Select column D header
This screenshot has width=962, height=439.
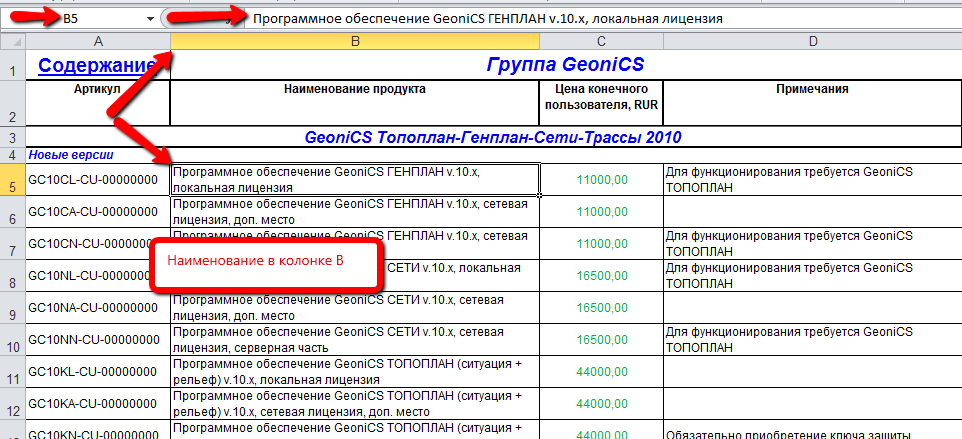coord(812,41)
